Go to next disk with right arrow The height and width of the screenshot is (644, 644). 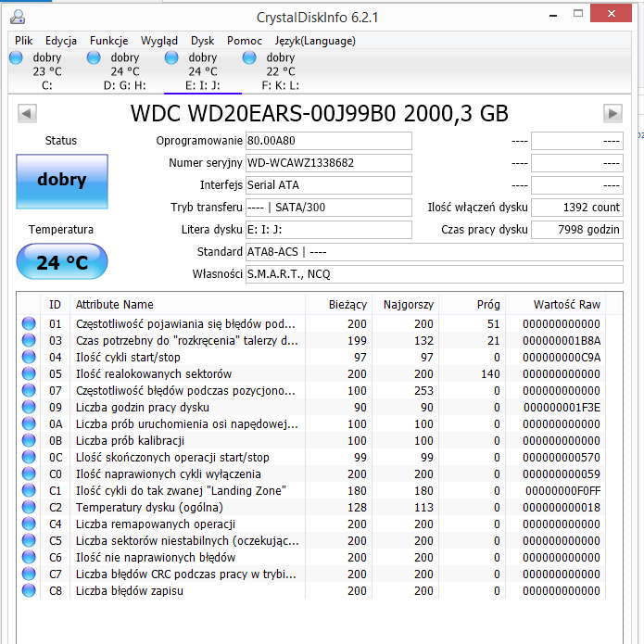click(612, 113)
